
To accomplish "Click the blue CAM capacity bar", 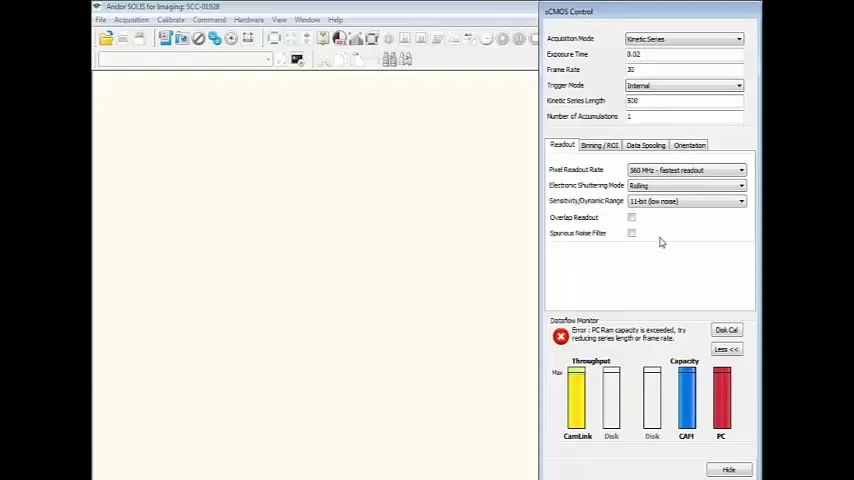I will (687, 398).
